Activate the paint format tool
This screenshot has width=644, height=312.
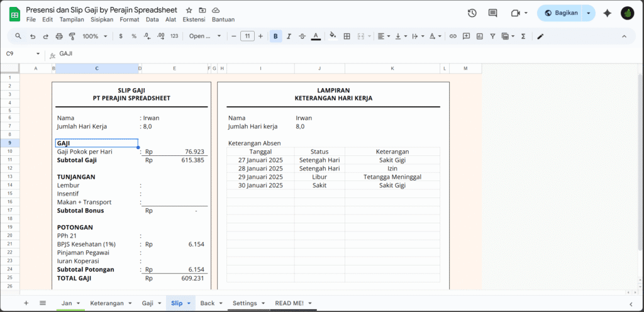[x=72, y=36]
